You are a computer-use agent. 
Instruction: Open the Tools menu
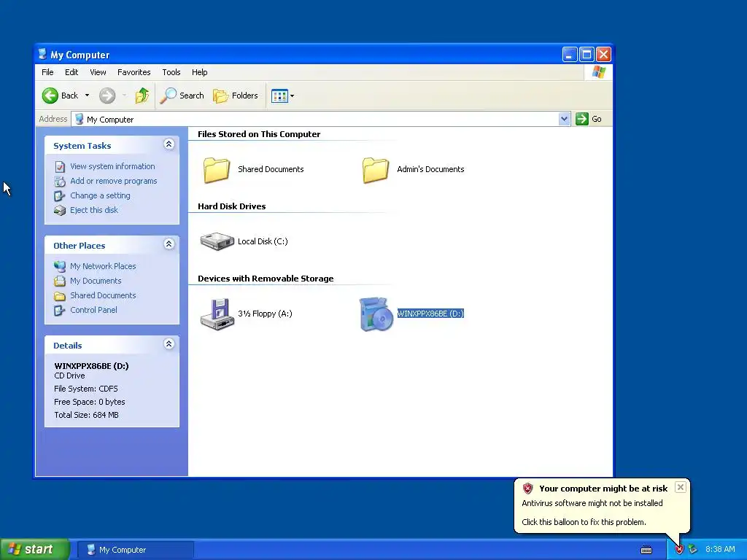click(x=171, y=72)
